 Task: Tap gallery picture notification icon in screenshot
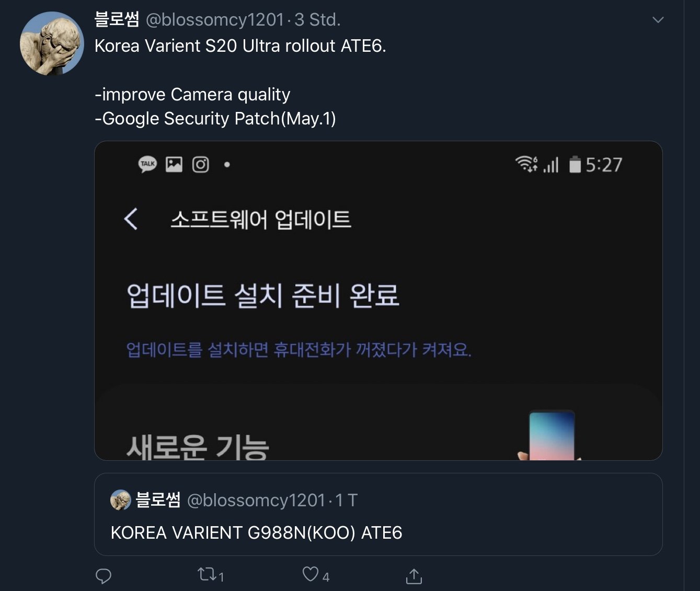click(174, 164)
